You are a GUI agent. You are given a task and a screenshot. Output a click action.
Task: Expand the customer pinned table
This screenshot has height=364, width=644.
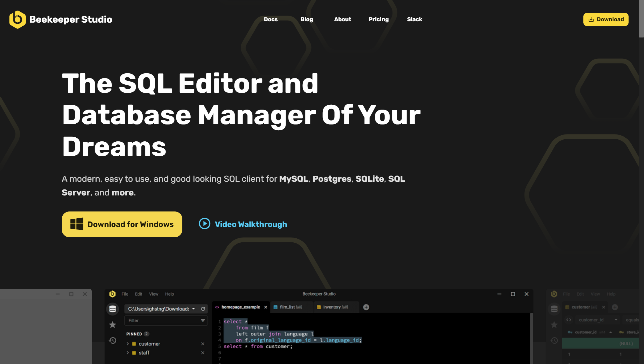click(128, 344)
